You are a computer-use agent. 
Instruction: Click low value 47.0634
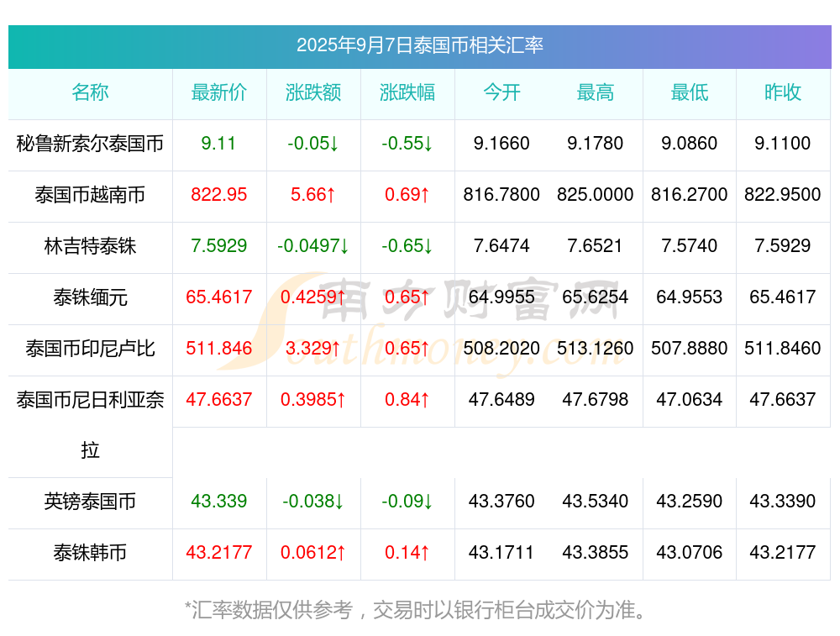pos(690,399)
